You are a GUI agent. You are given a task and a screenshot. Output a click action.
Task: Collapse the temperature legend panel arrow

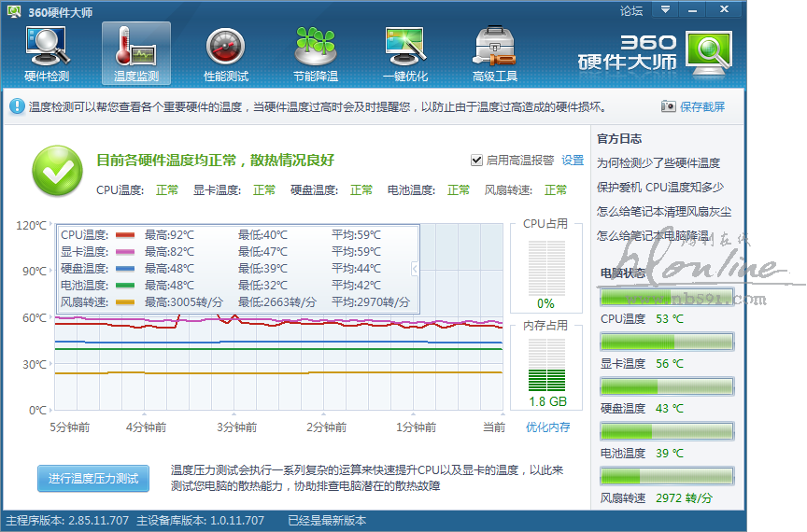click(415, 269)
